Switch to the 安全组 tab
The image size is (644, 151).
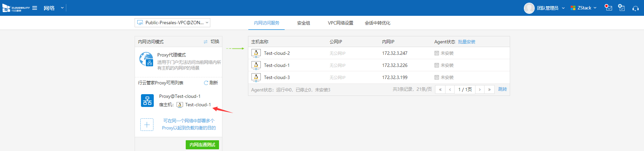[303, 23]
